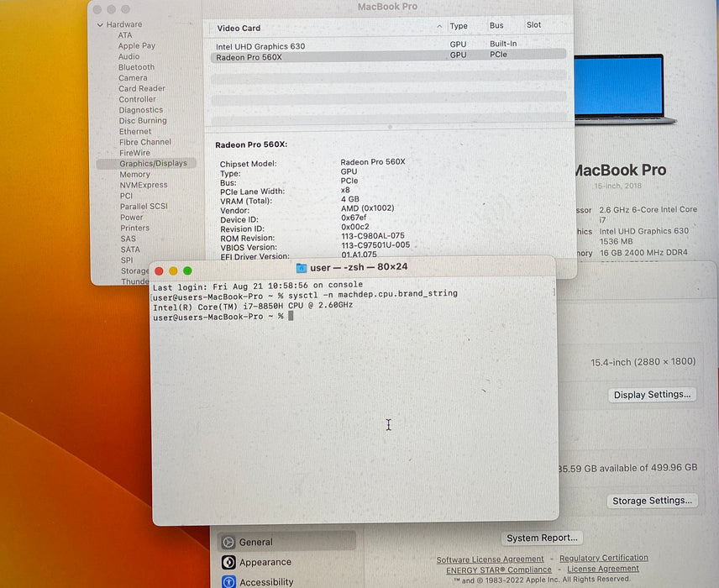Viewport: 719px width, 588px height.
Task: Select Printers in the sidebar
Action: [134, 228]
